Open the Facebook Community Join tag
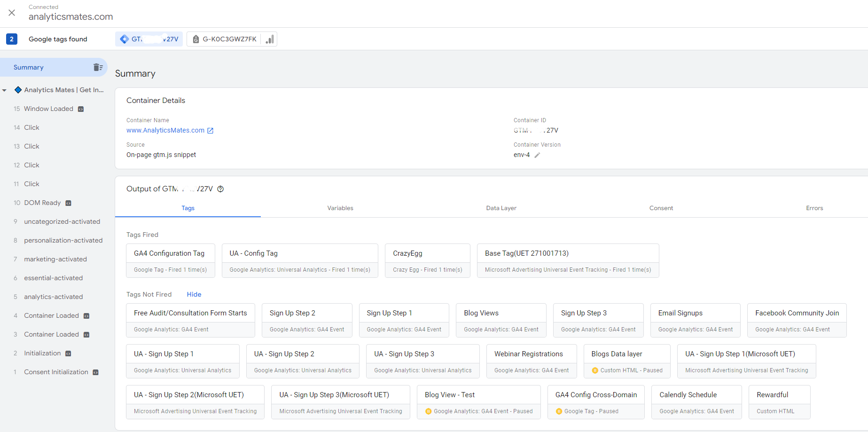868x432 pixels. [797, 320]
